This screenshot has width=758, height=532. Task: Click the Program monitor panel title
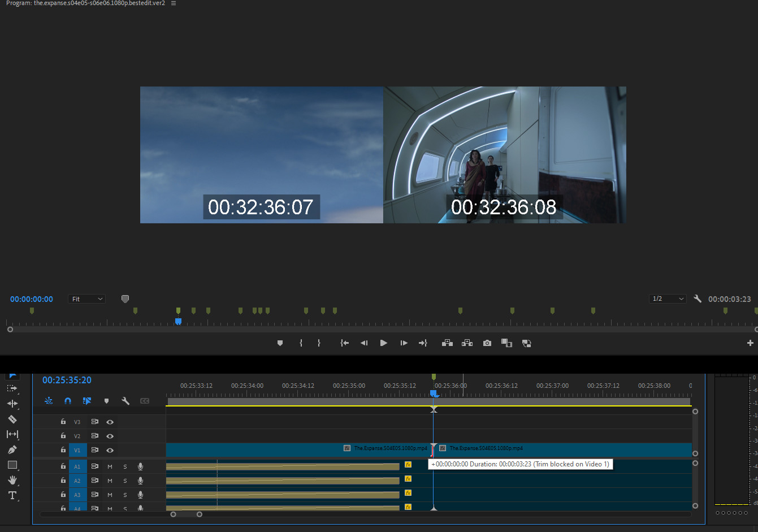pos(85,3)
